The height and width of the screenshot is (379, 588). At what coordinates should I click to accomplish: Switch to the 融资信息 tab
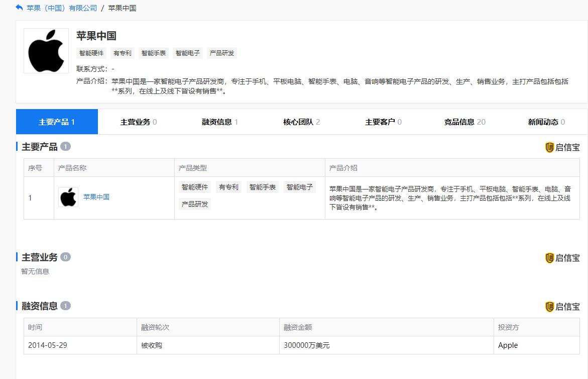coord(220,122)
